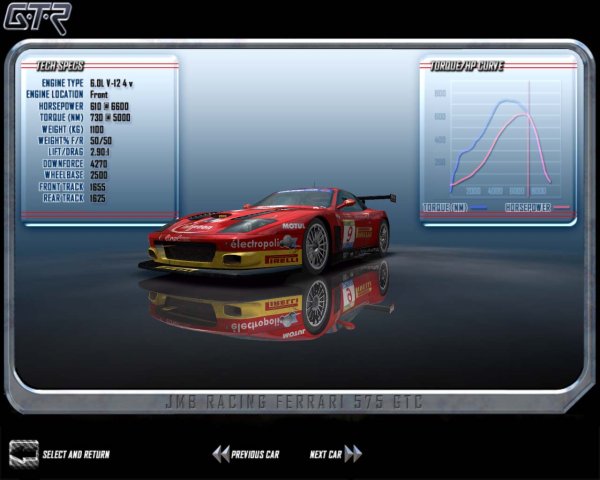This screenshot has height=480, width=600.
Task: Click the rear wing on the Ferrari
Action: tap(377, 198)
